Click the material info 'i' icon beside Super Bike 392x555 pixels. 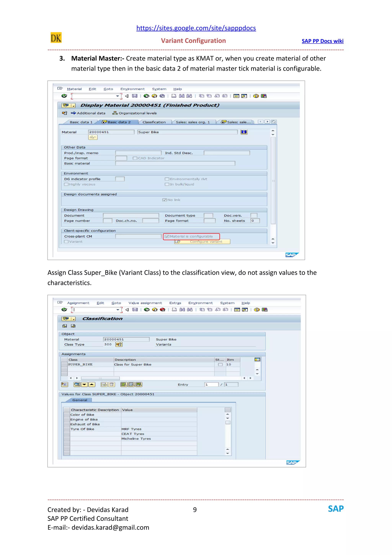(244, 132)
